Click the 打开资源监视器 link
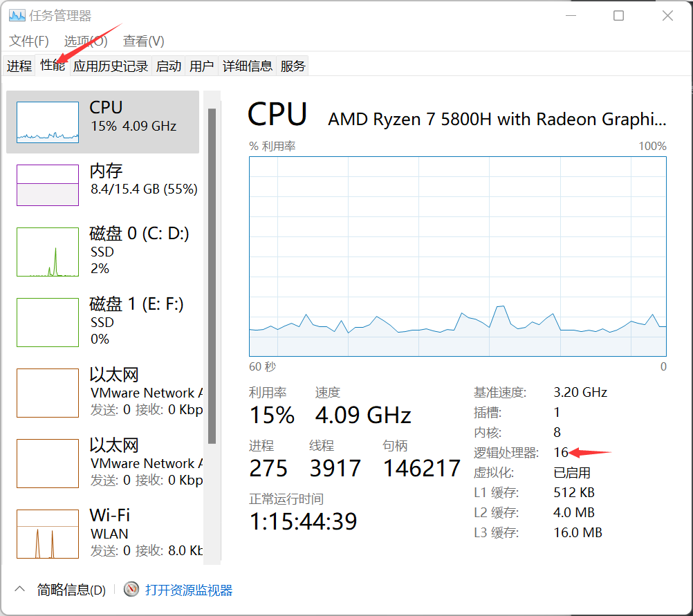The height and width of the screenshot is (616, 693). [189, 590]
